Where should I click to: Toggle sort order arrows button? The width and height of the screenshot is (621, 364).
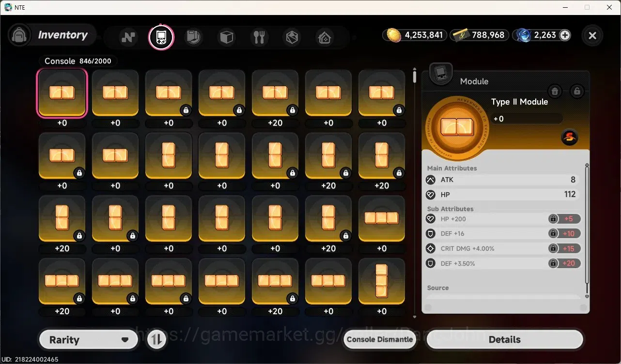pyautogui.click(x=156, y=340)
